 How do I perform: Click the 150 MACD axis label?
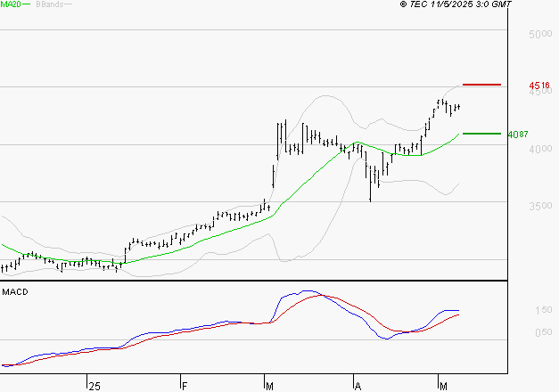tap(544, 310)
